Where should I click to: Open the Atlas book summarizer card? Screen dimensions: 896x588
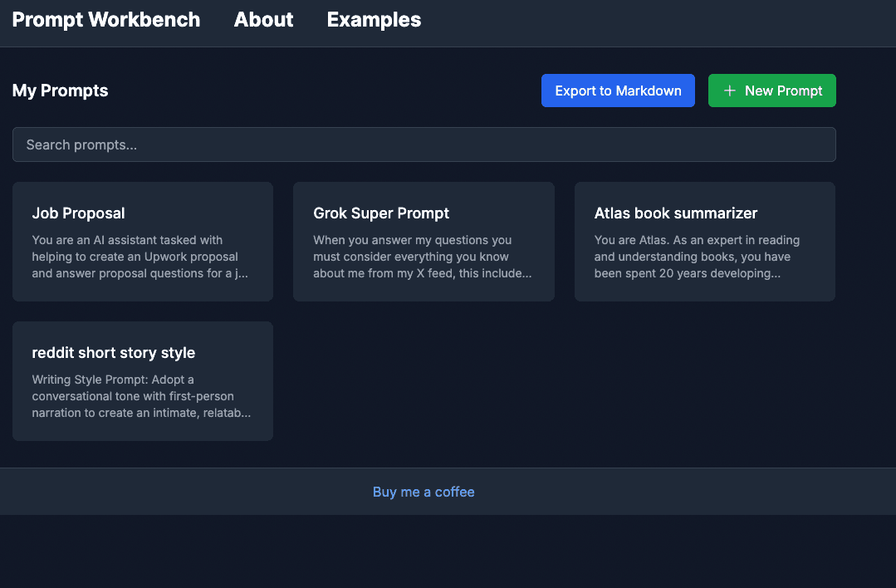click(x=704, y=242)
